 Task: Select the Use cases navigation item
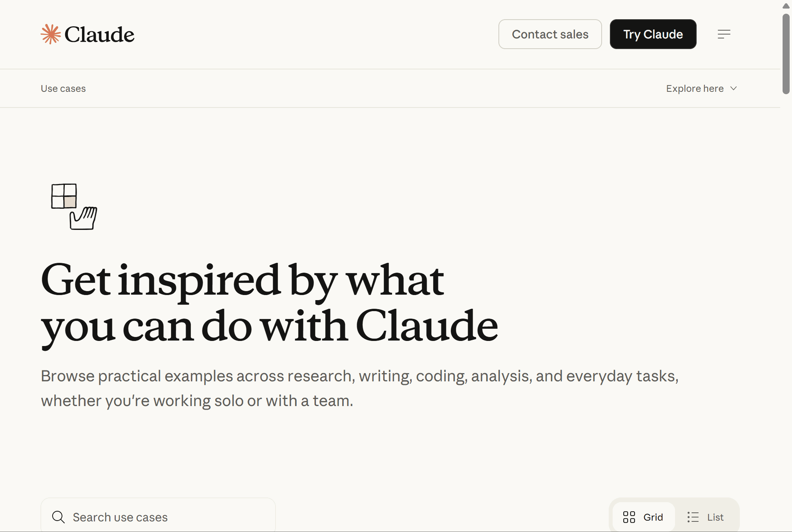coord(63,88)
